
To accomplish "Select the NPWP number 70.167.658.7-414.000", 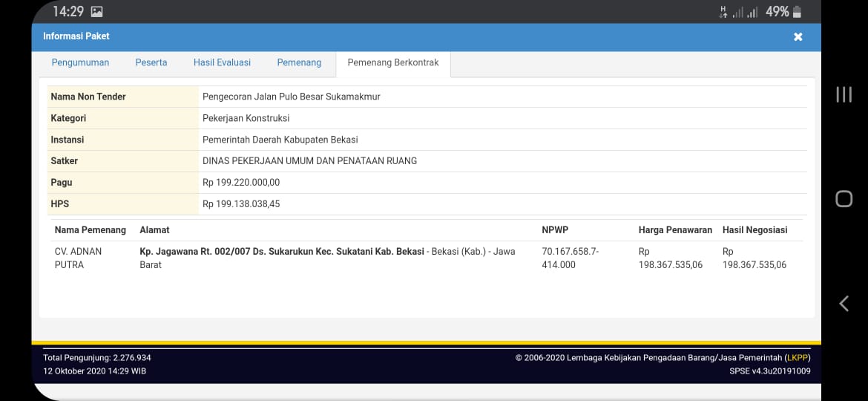I will (571, 258).
